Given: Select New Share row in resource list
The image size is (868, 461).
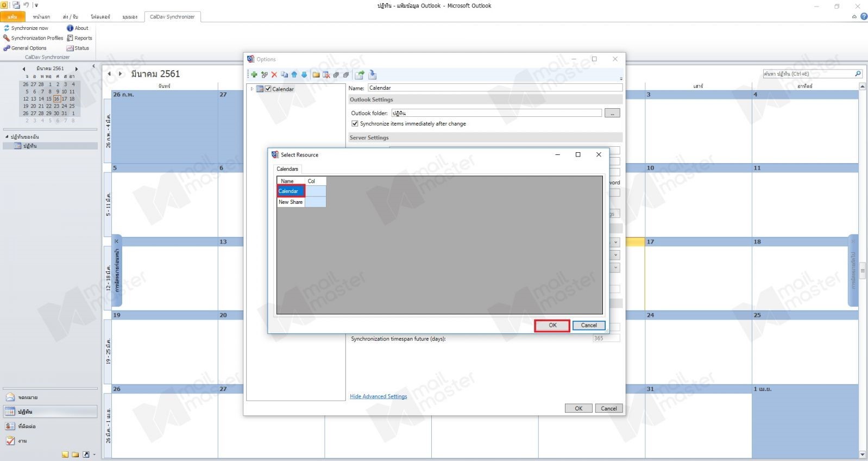Looking at the screenshot, I should (301, 202).
